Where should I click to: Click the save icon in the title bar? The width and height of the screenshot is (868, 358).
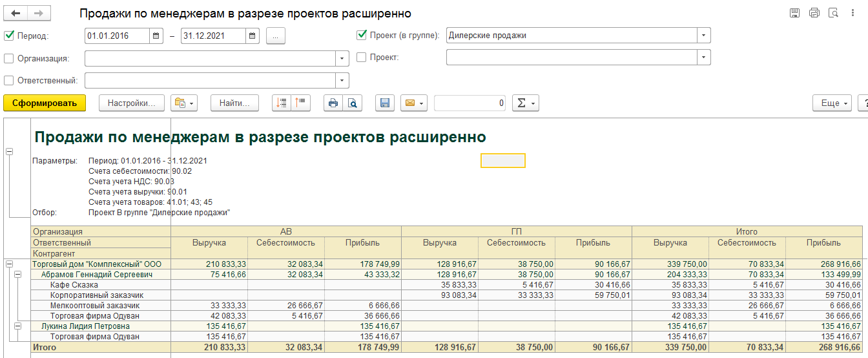coord(795,13)
